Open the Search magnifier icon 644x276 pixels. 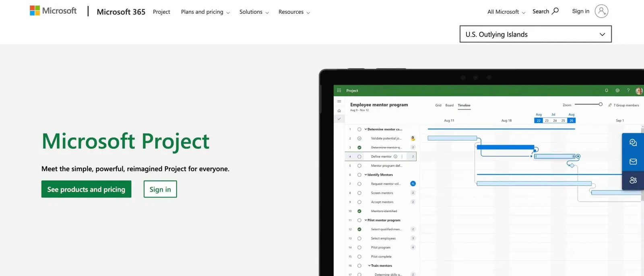point(555,11)
